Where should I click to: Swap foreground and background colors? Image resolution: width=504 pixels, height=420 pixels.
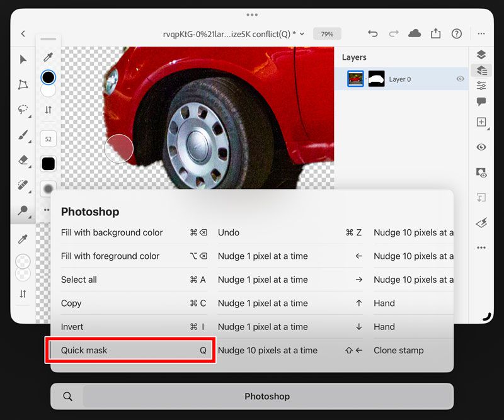pos(49,110)
